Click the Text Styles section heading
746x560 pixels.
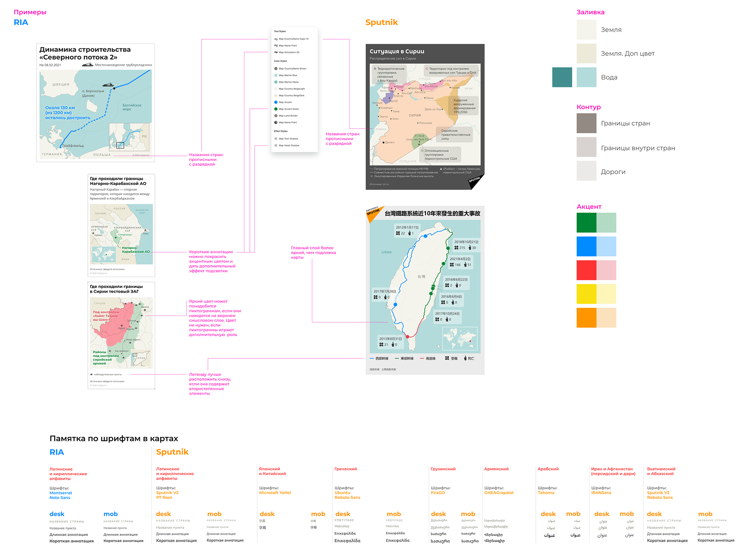(280, 31)
